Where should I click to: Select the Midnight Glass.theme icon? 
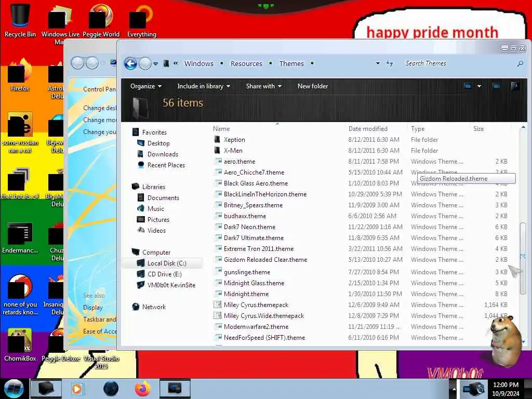(218, 283)
